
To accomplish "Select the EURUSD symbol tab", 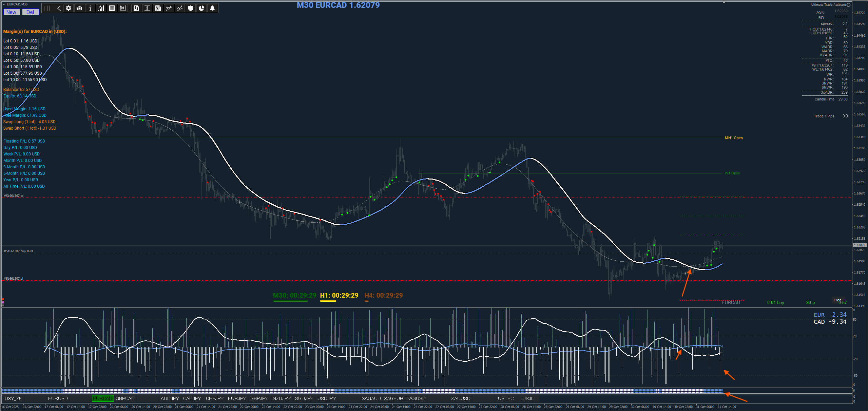I will (58, 398).
